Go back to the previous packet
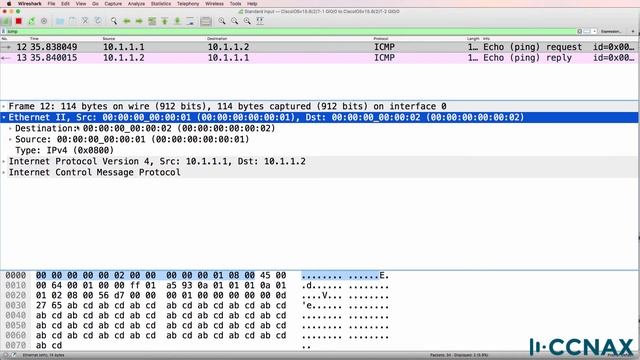Image resolution: width=640 pixels, height=360 pixels. (x=127, y=21)
